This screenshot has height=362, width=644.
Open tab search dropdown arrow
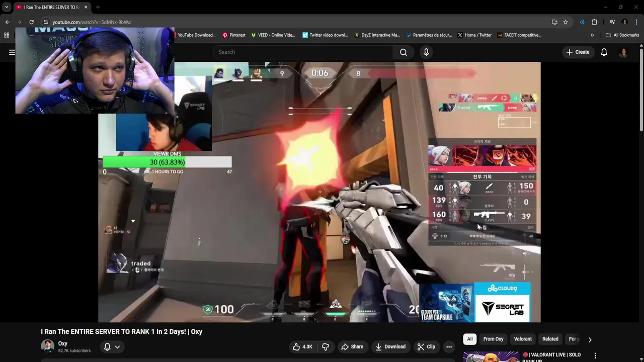(7, 7)
